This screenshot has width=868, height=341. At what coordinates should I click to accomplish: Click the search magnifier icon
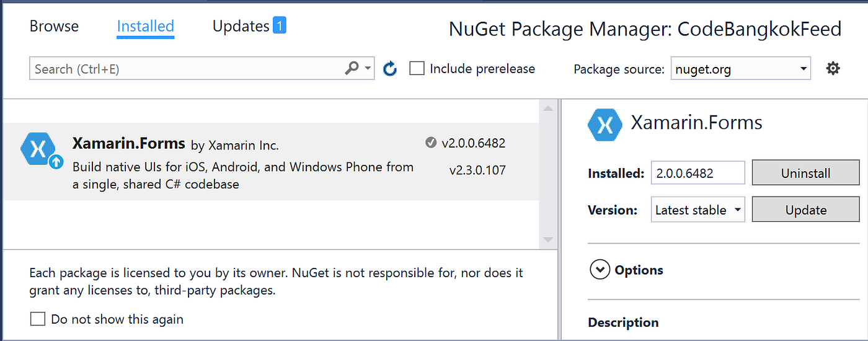tap(352, 68)
